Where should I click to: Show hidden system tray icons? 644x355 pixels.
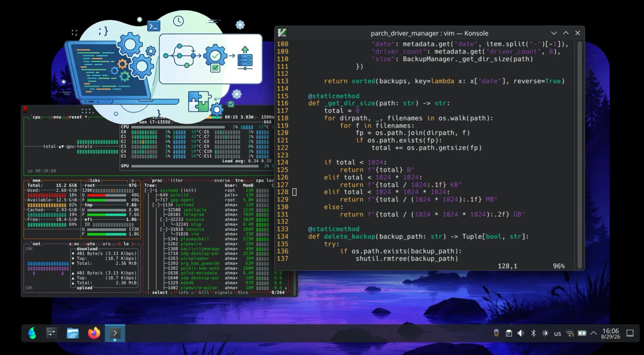coord(593,333)
